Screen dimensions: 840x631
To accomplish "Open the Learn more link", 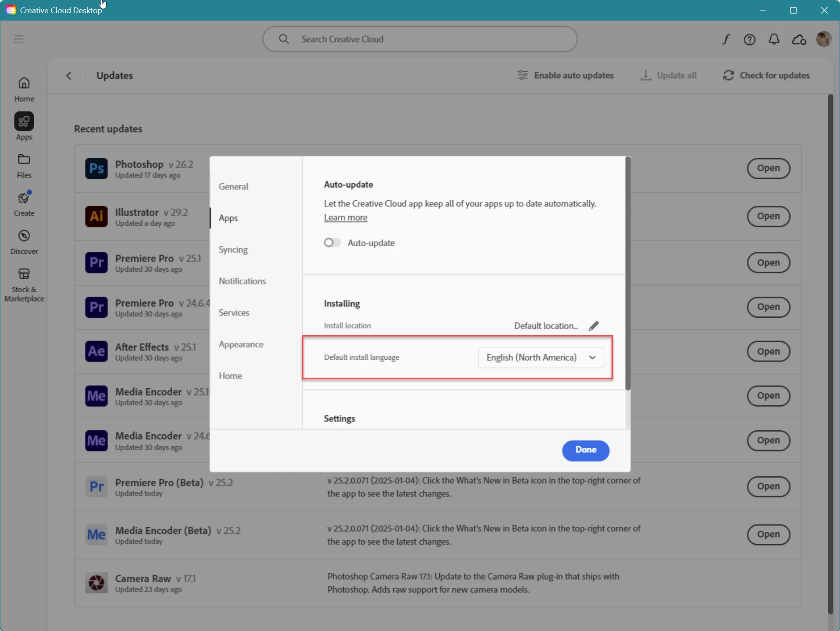I will click(346, 218).
